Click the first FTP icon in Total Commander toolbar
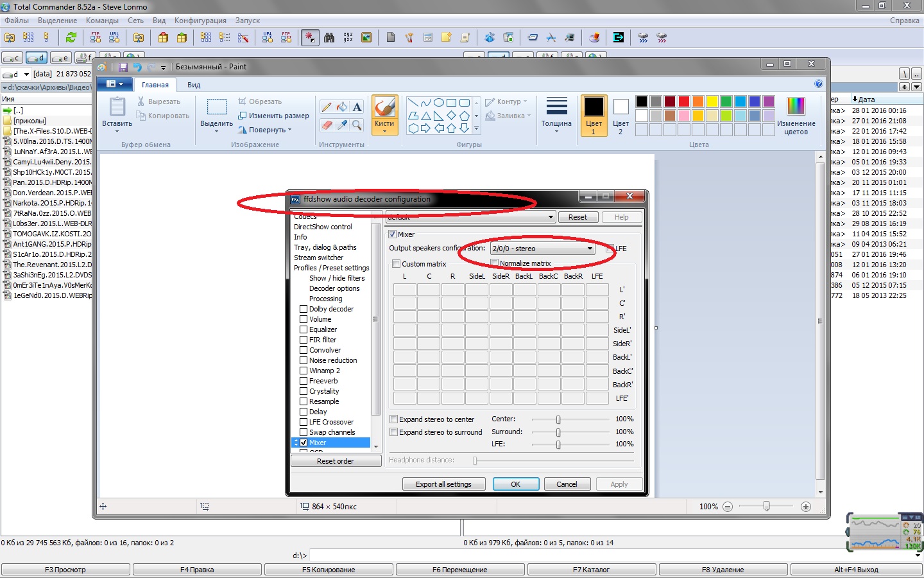This screenshot has width=924, height=578. click(96, 37)
